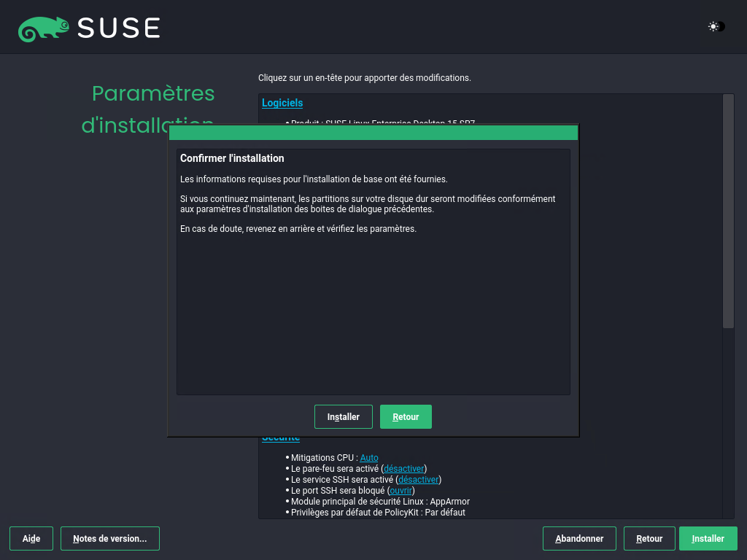Screen dimensions: 747x560
Task: Open SSH port via ouvrir link
Action: point(400,491)
